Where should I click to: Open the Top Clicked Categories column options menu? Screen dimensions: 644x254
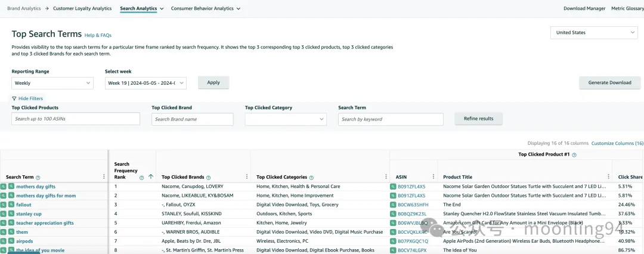click(386, 176)
